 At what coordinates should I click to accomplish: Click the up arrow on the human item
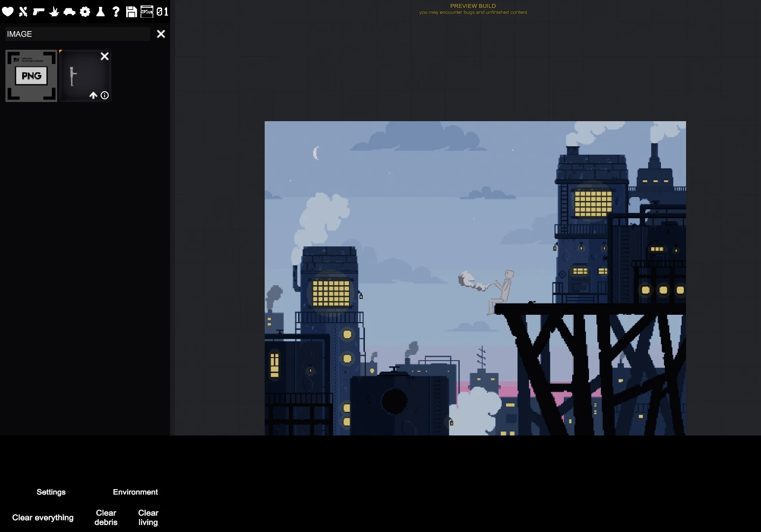(x=93, y=96)
